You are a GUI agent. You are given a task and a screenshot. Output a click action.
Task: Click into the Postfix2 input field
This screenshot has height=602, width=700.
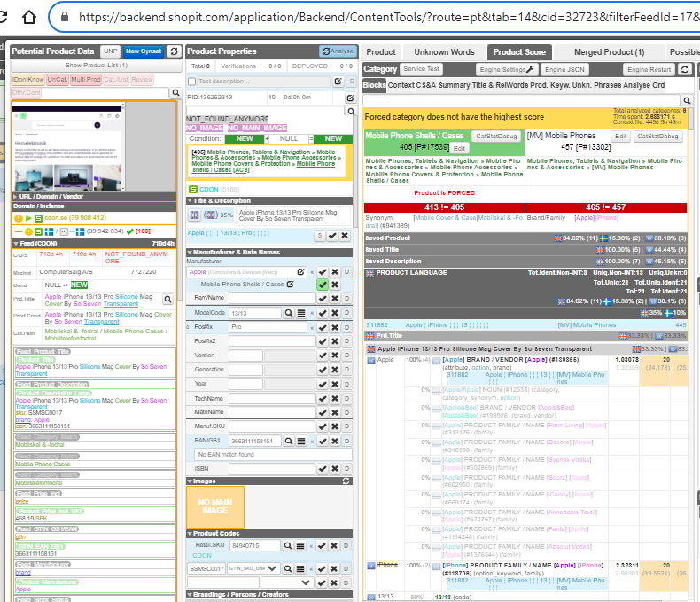(x=272, y=341)
